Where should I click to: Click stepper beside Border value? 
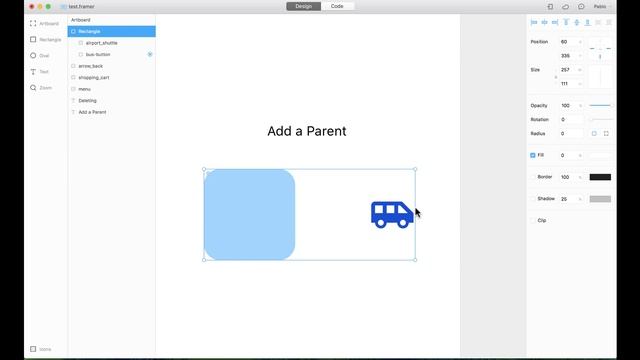click(x=580, y=177)
